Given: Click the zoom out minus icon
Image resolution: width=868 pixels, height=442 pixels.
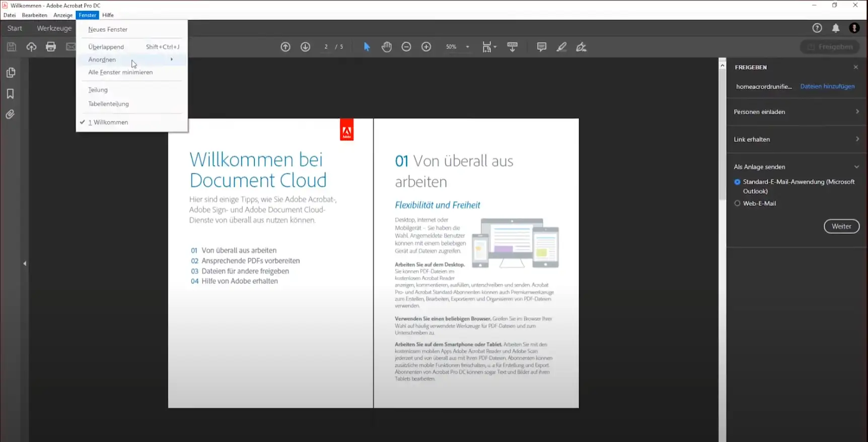Looking at the screenshot, I should (x=406, y=47).
